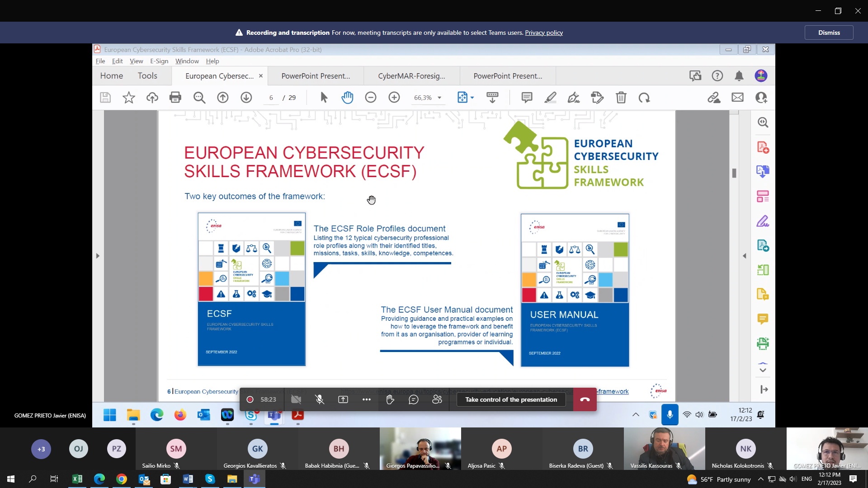Click the Acrobat delete trash icon
Image resolution: width=868 pixels, height=488 pixels.
(621, 98)
